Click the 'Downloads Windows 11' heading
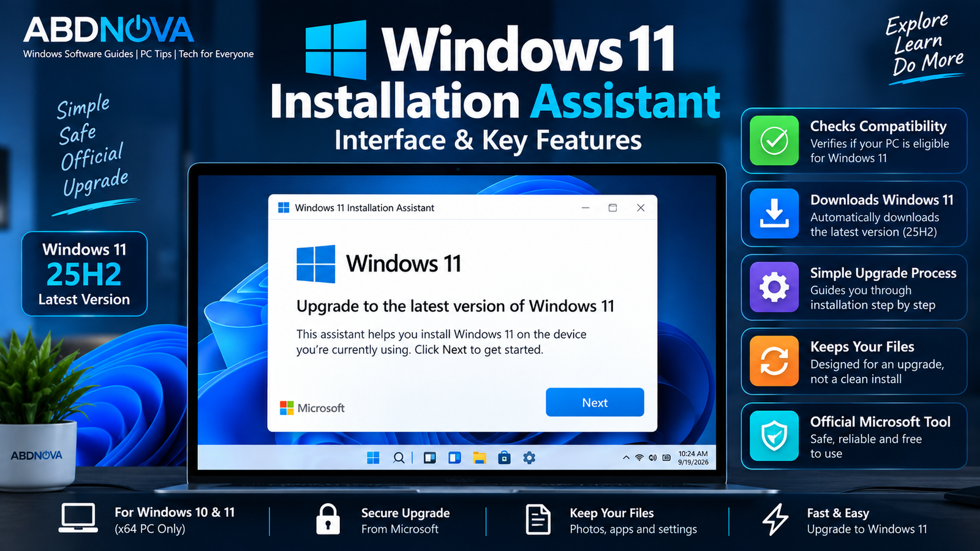Image resolution: width=980 pixels, height=551 pixels. click(x=882, y=200)
